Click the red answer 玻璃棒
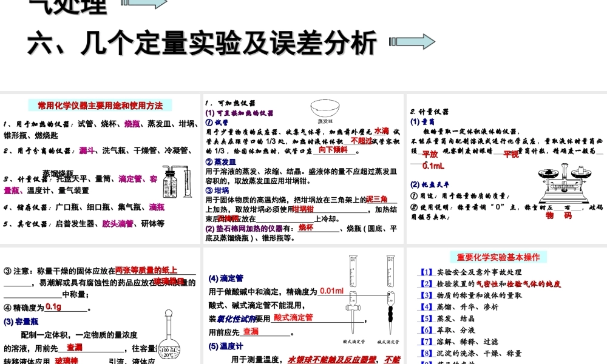This screenshot has width=607, height=364. coord(67,360)
